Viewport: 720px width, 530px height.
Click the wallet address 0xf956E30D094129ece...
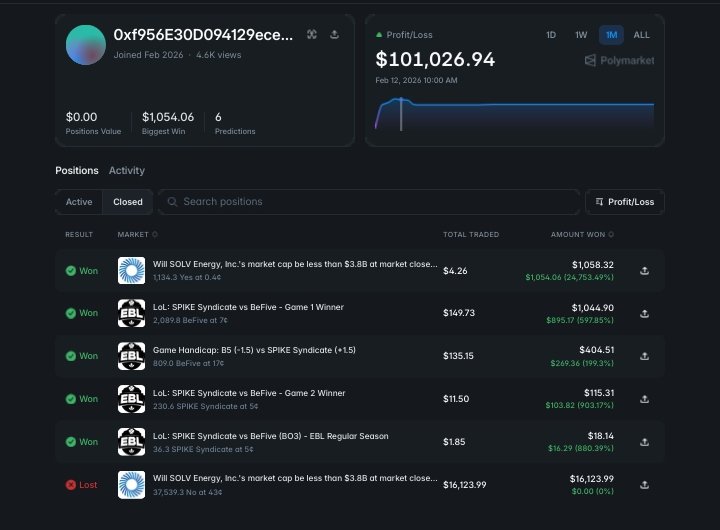coord(203,34)
